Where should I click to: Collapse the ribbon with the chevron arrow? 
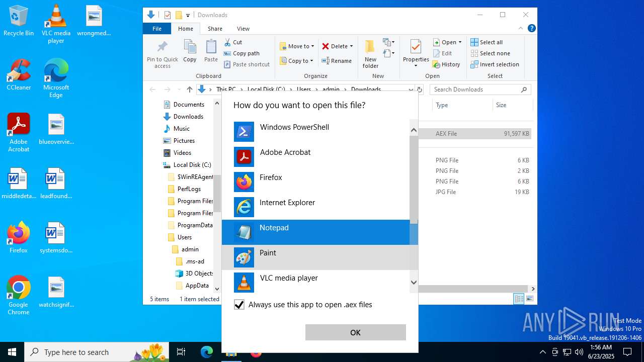(x=521, y=29)
